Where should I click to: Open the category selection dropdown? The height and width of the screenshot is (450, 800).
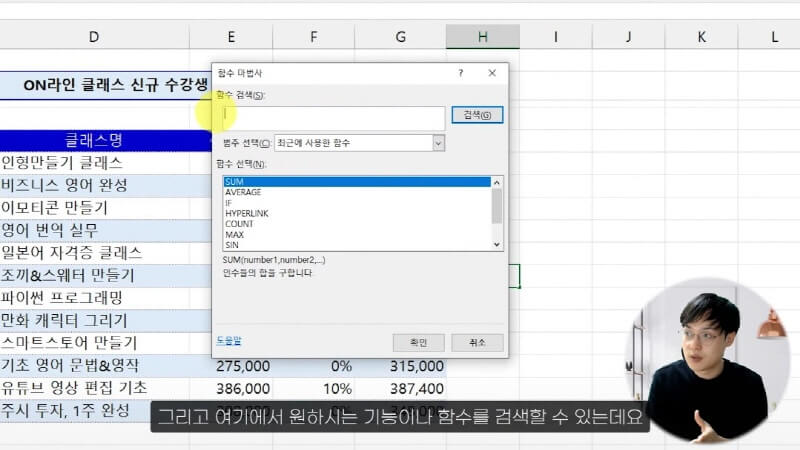(438, 143)
